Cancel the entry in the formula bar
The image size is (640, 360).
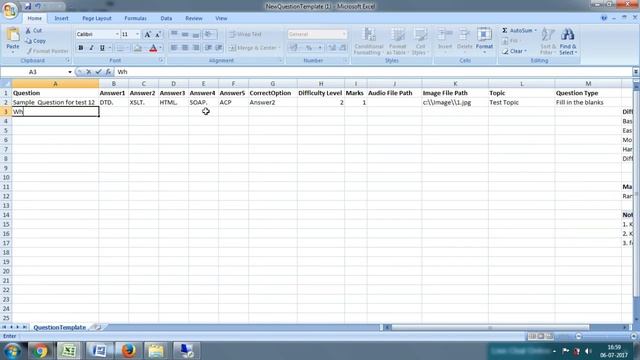[88, 72]
